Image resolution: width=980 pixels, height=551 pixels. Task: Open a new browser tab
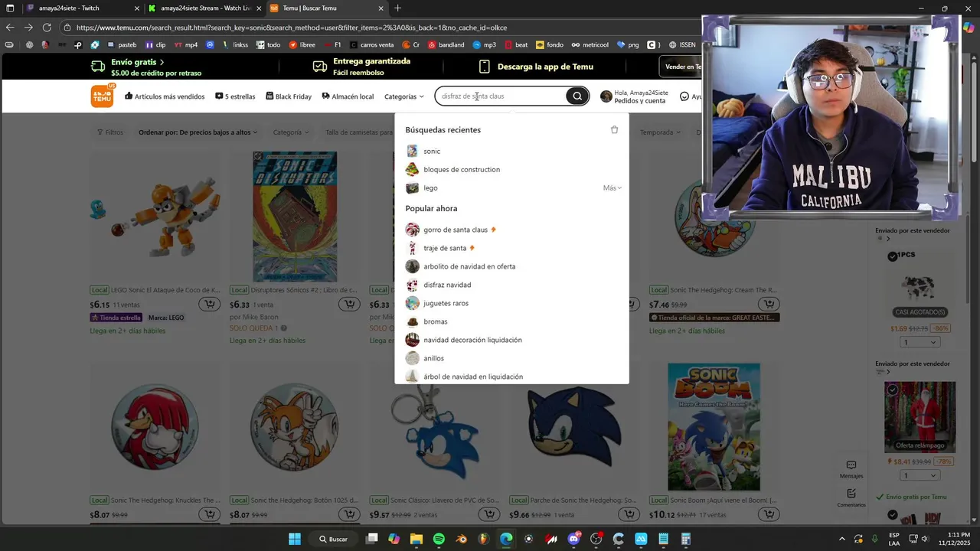pyautogui.click(x=397, y=8)
